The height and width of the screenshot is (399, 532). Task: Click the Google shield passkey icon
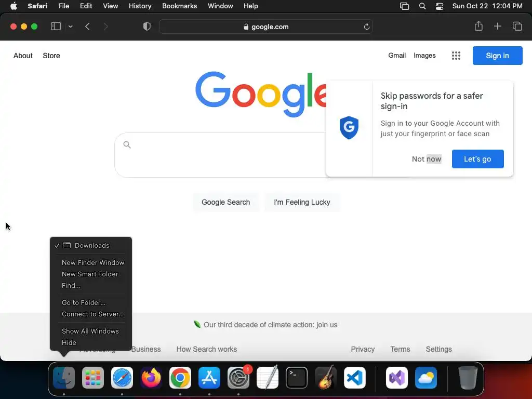pos(349,128)
